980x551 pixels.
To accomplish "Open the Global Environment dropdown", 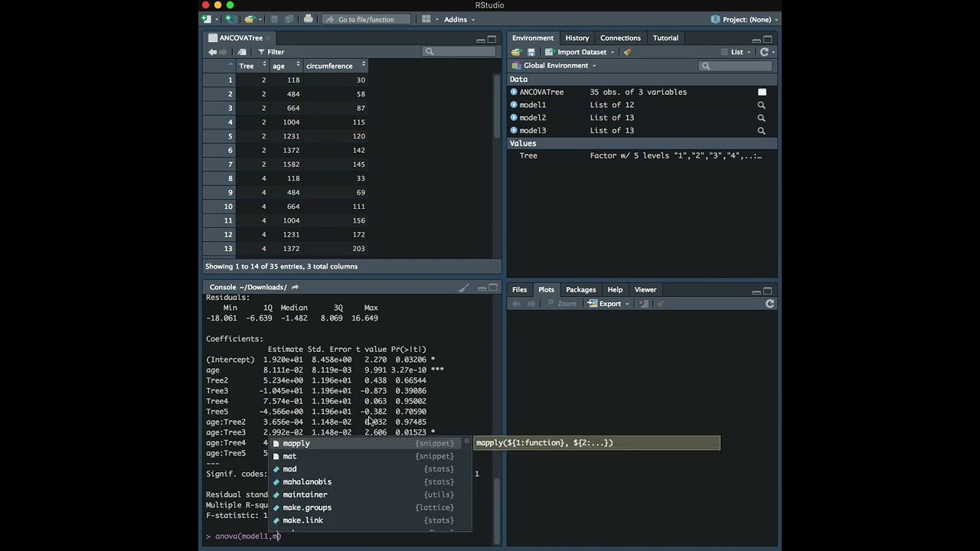I will coord(554,66).
